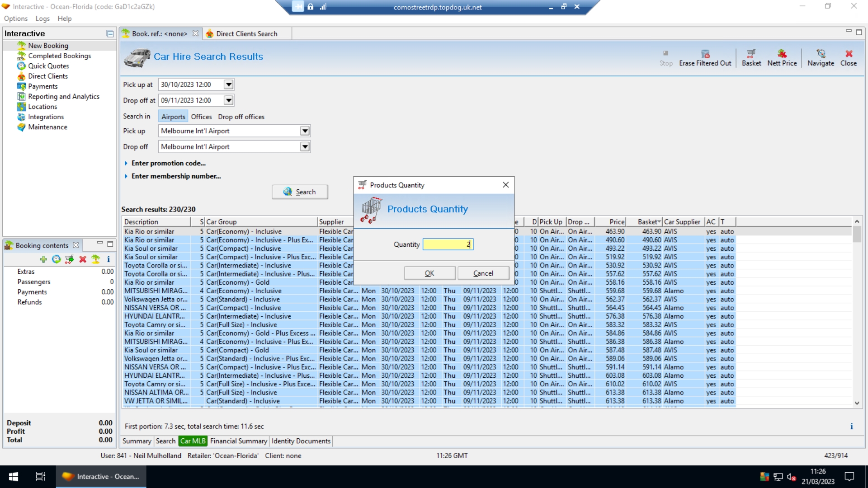The height and width of the screenshot is (488, 868).
Task: Open the Logs menu
Action: point(42,19)
